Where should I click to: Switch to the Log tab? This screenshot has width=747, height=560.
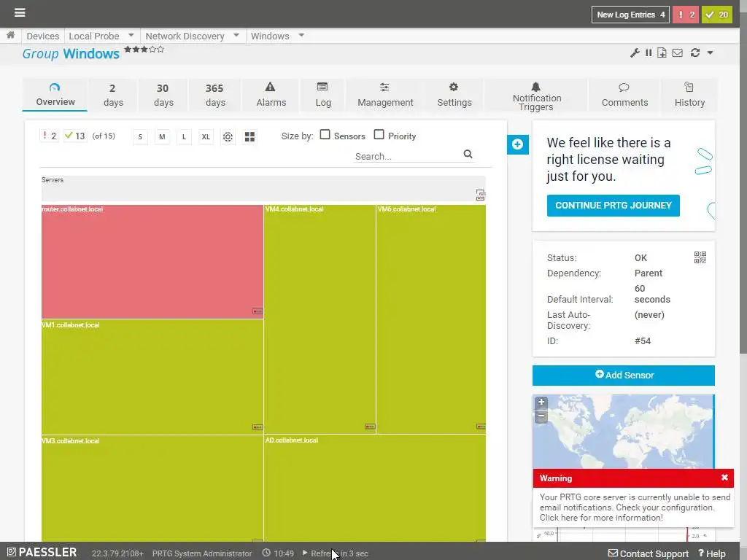(322, 96)
